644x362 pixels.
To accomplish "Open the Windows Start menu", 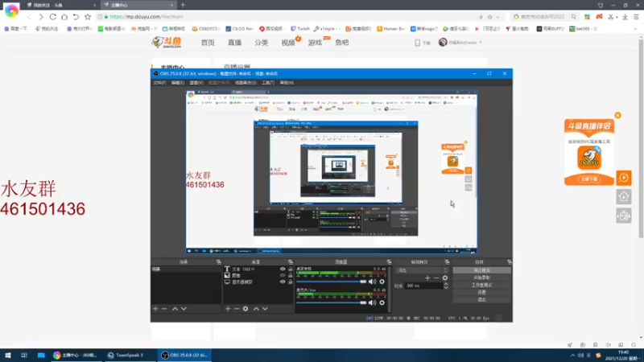I will click(x=8, y=355).
